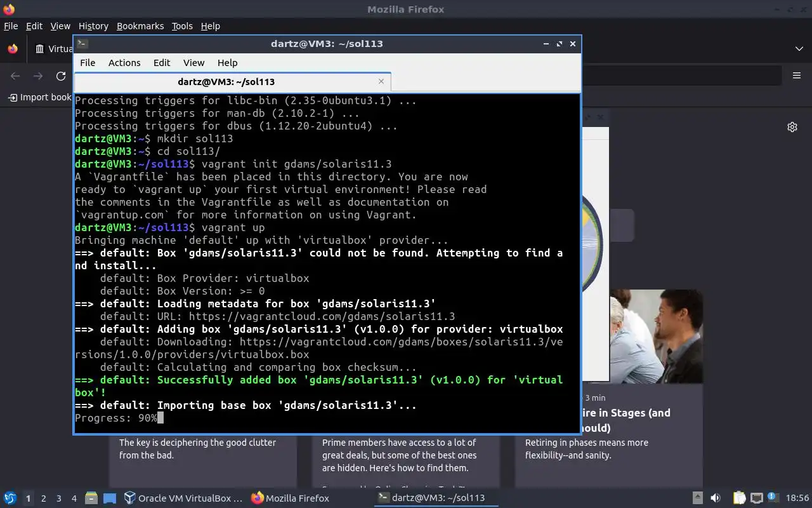Click the 'mkdir sol113' command line

point(195,138)
